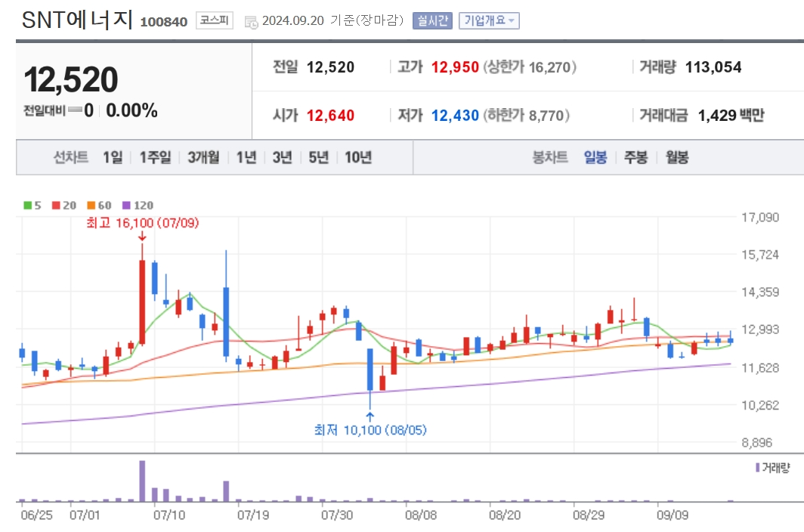Screen dimensions: 804x532
Task: Click the purple 120-day moving average swatch
Action: [x=126, y=206]
